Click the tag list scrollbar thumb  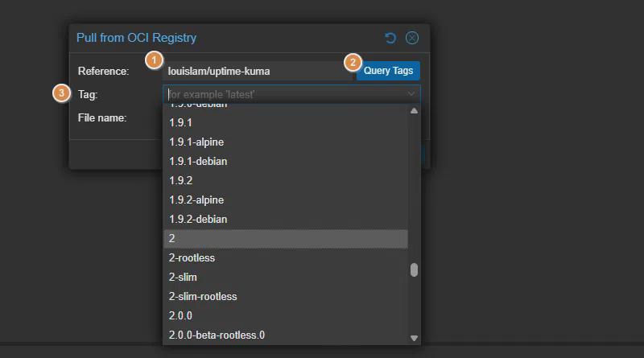tap(414, 270)
